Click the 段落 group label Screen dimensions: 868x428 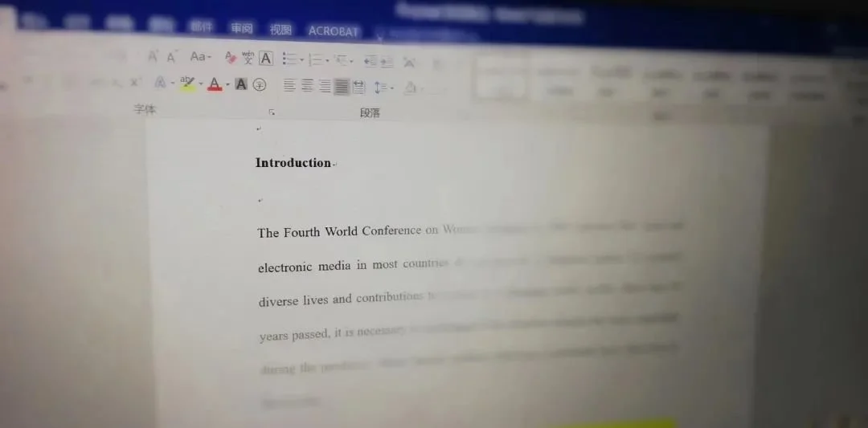(x=370, y=112)
